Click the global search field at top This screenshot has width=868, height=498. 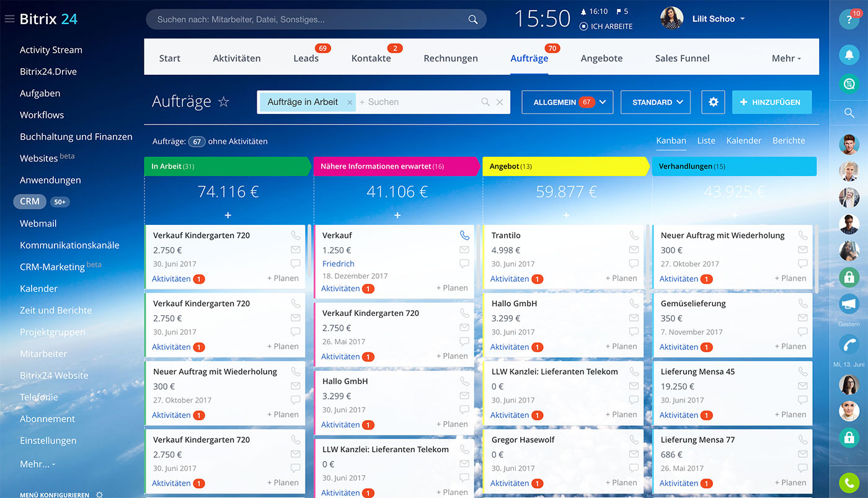(310, 19)
